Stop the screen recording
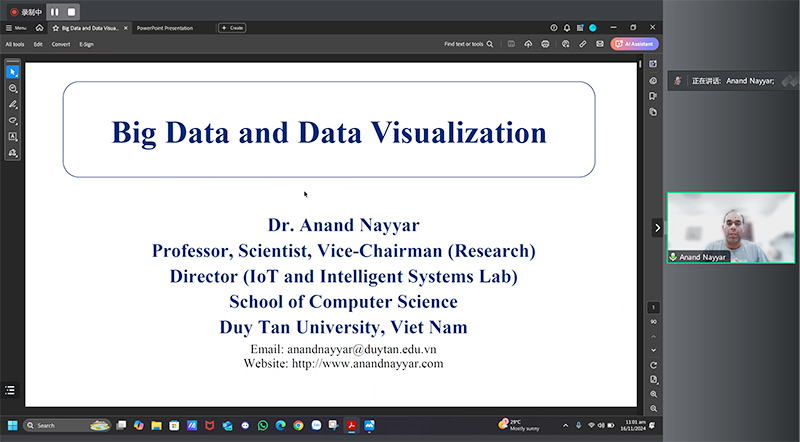Image resolution: width=800 pixels, height=442 pixels. [72, 11]
